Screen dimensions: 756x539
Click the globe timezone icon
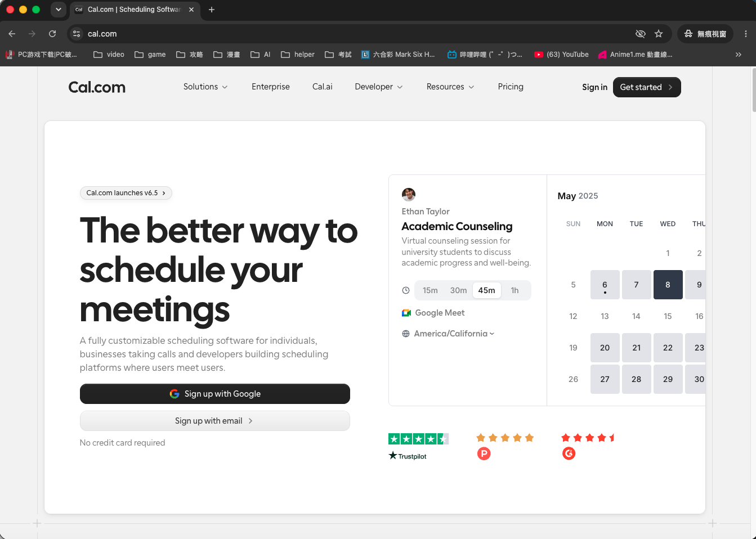pos(406,334)
